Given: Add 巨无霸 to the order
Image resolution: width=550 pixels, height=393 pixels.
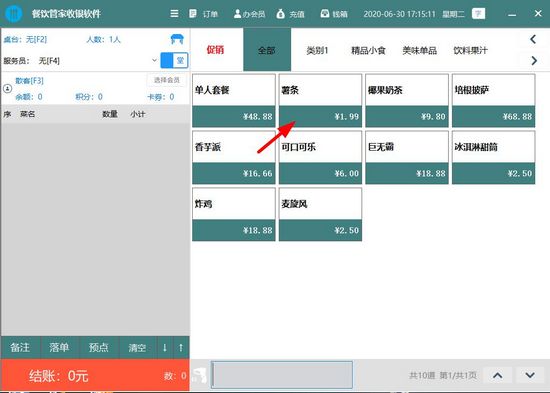Looking at the screenshot, I should click(x=407, y=157).
